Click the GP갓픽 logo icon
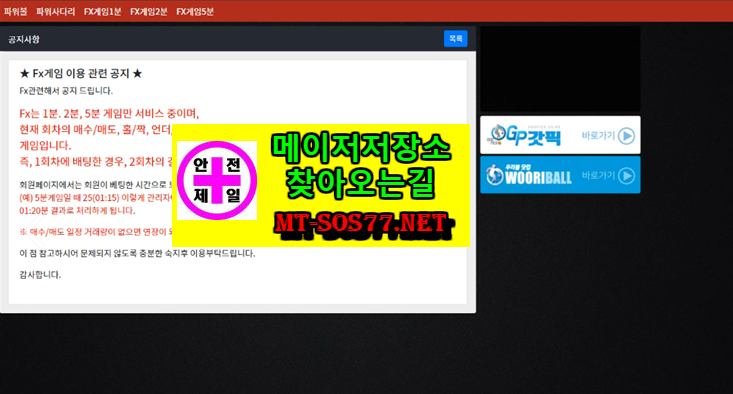 [497, 135]
